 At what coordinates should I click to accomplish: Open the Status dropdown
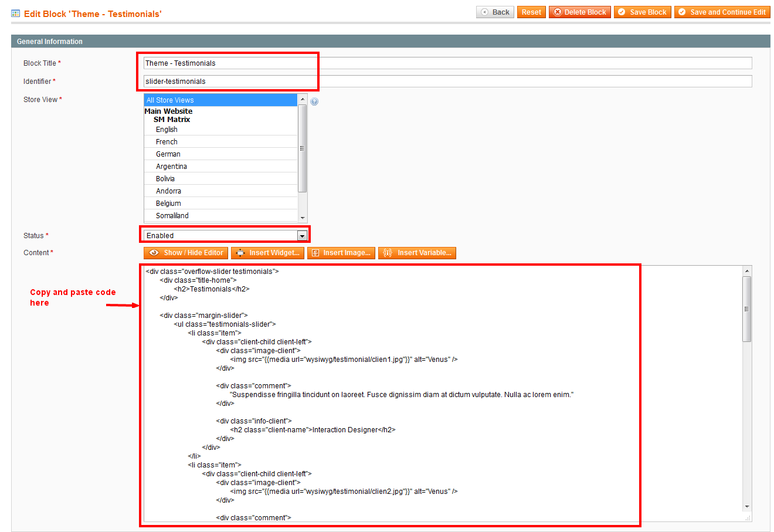tap(226, 236)
